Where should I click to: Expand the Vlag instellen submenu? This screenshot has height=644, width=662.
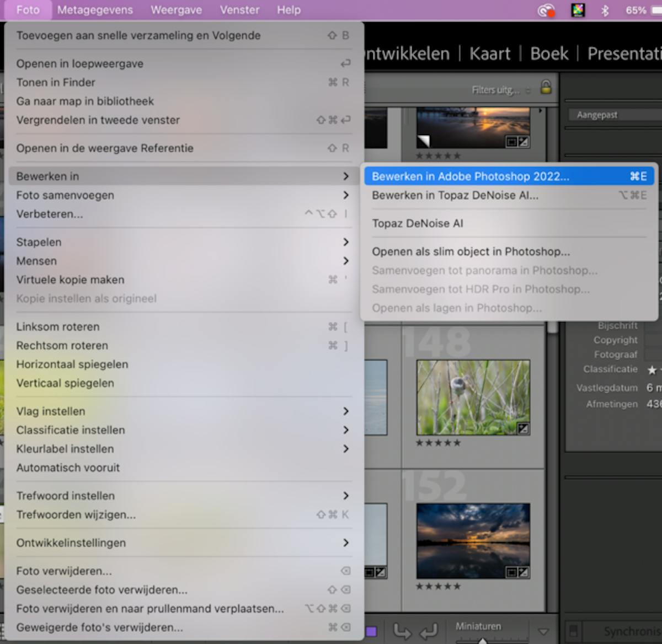tap(184, 411)
